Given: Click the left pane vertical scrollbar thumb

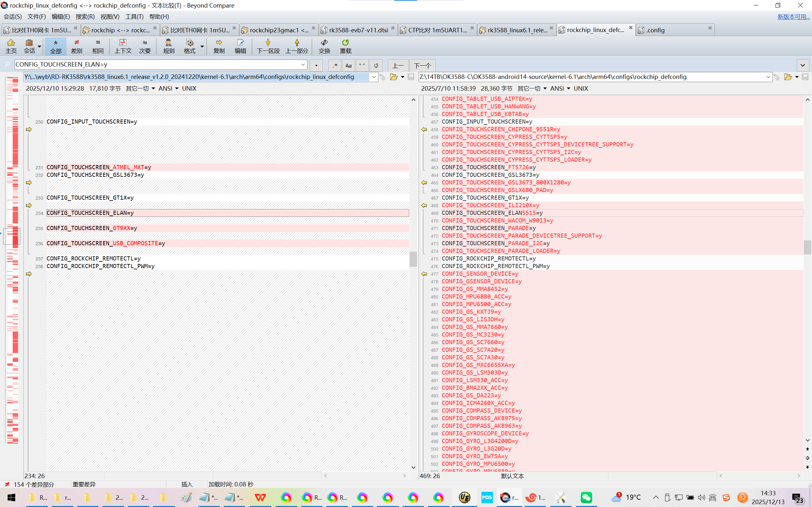Looking at the screenshot, I should tap(413, 259).
